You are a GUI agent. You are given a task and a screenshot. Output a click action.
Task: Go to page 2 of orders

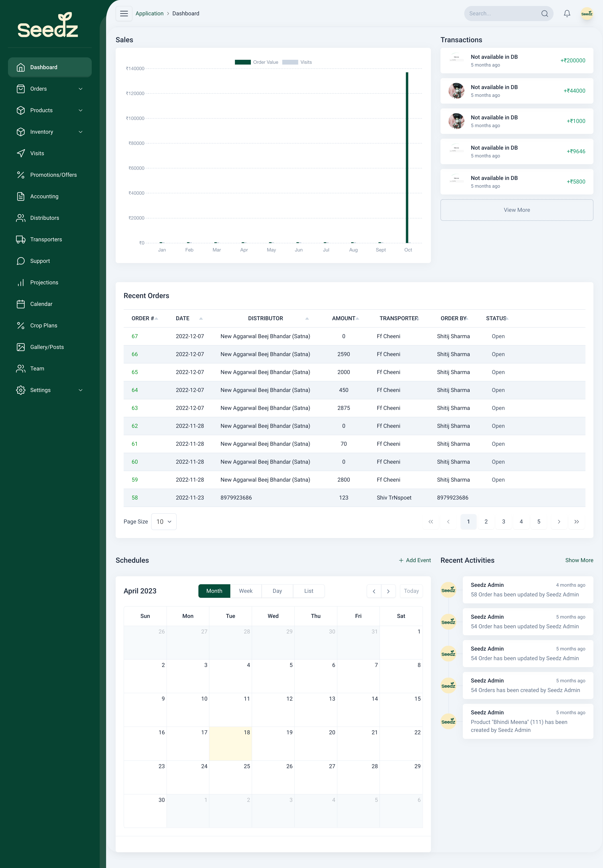(x=486, y=521)
